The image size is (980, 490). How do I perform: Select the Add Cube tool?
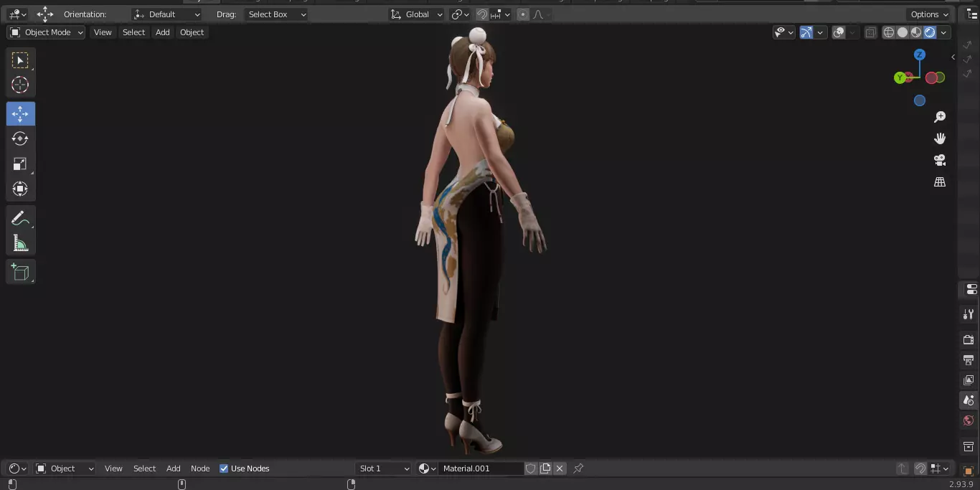pos(20,272)
